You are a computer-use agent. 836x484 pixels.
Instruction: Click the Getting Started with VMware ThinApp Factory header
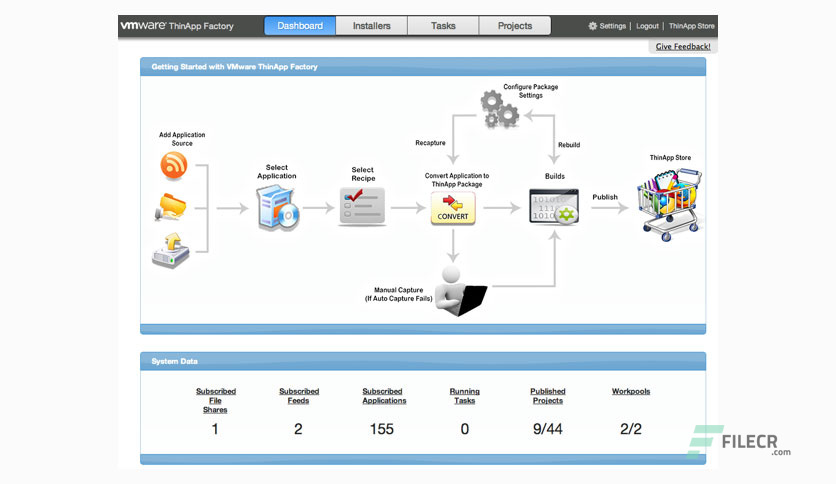coord(423,67)
